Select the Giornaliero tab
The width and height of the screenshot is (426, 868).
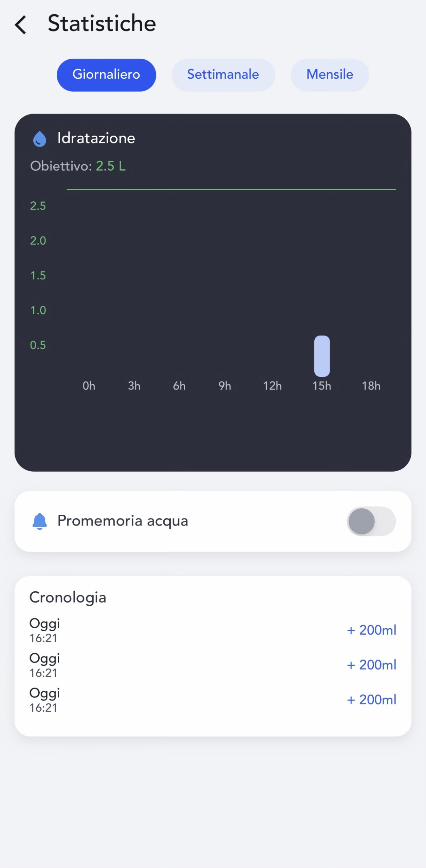[106, 75]
